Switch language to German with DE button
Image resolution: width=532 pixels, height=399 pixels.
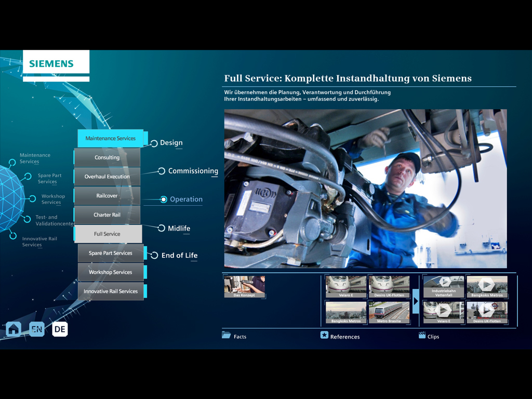pos(60,329)
